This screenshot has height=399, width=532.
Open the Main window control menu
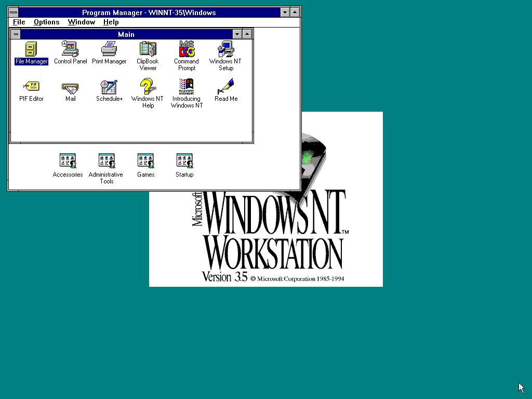coord(16,34)
